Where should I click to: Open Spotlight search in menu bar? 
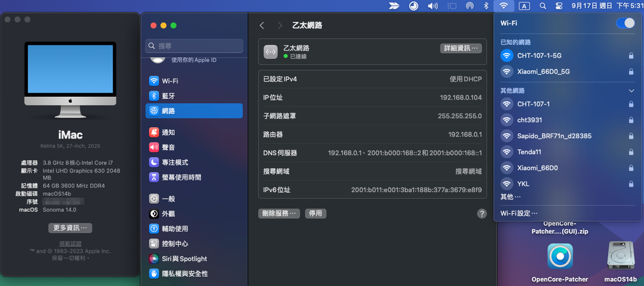[x=543, y=6]
